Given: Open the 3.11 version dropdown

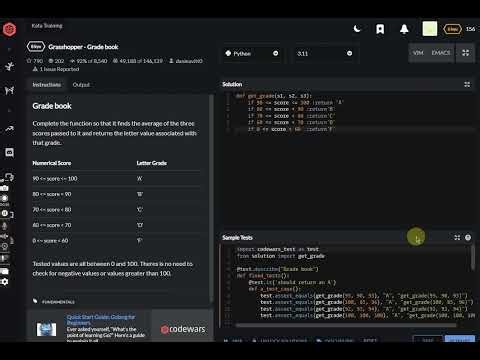Looking at the screenshot, I should coord(324,53).
